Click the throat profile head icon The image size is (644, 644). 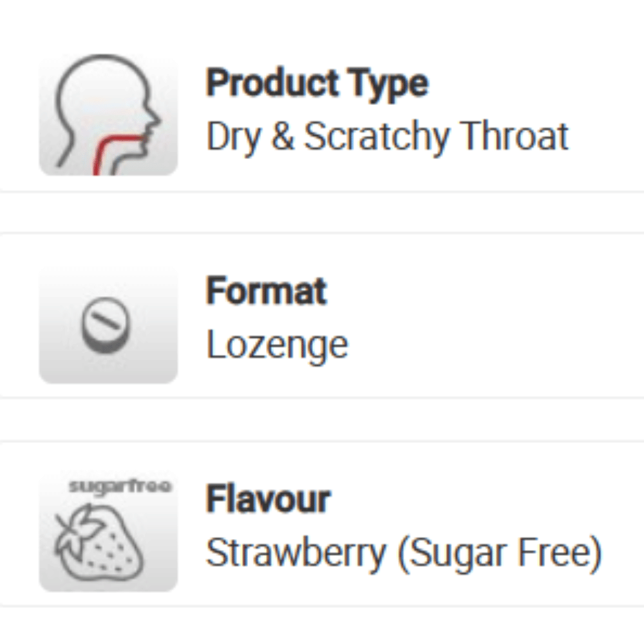coord(108,116)
